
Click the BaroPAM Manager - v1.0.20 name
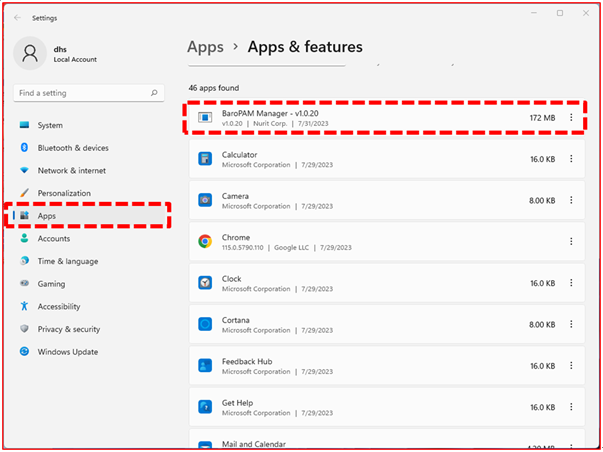[x=270, y=113]
